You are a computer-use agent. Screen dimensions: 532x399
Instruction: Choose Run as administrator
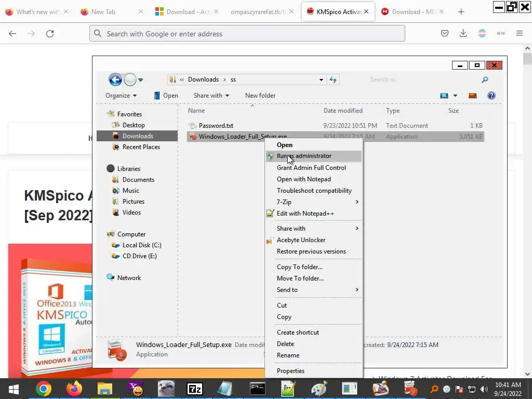pyautogui.click(x=314, y=156)
